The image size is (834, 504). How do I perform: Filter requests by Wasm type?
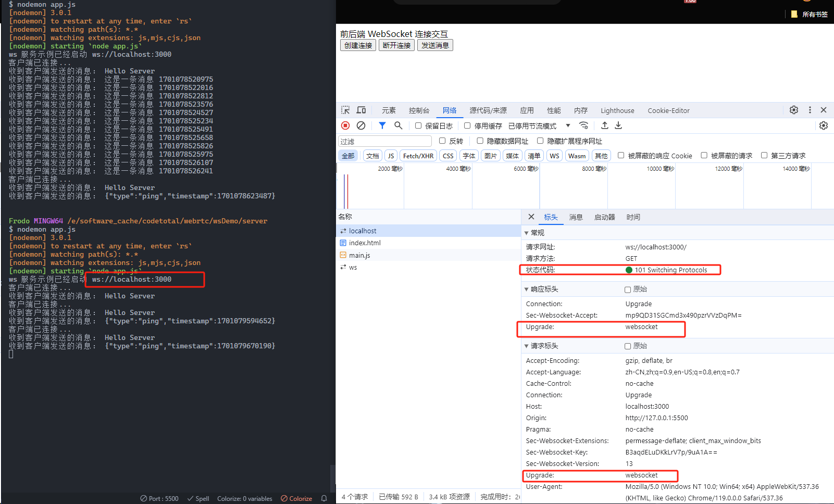tap(577, 156)
